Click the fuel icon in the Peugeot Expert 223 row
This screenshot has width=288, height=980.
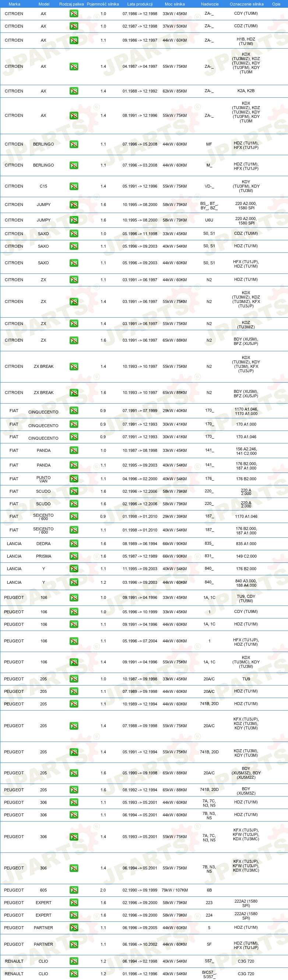(x=74, y=903)
